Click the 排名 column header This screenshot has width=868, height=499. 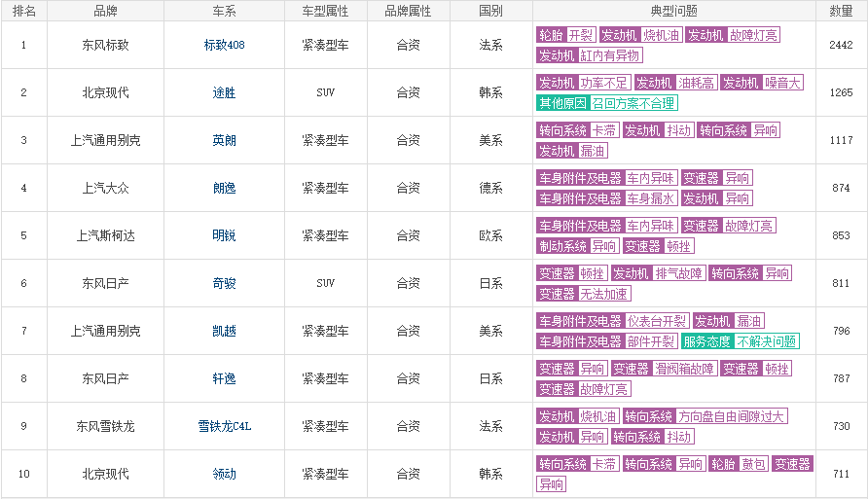click(x=23, y=11)
